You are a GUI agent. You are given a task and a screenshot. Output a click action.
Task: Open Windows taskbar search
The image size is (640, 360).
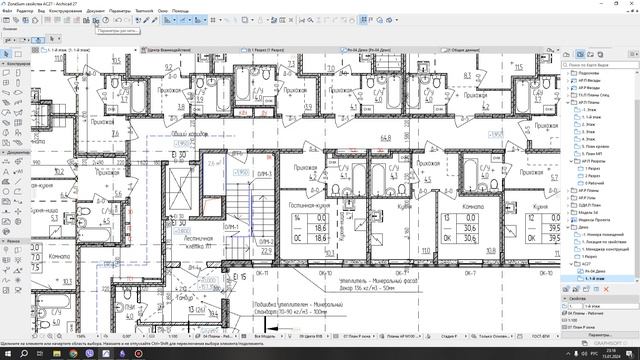pos(24,353)
